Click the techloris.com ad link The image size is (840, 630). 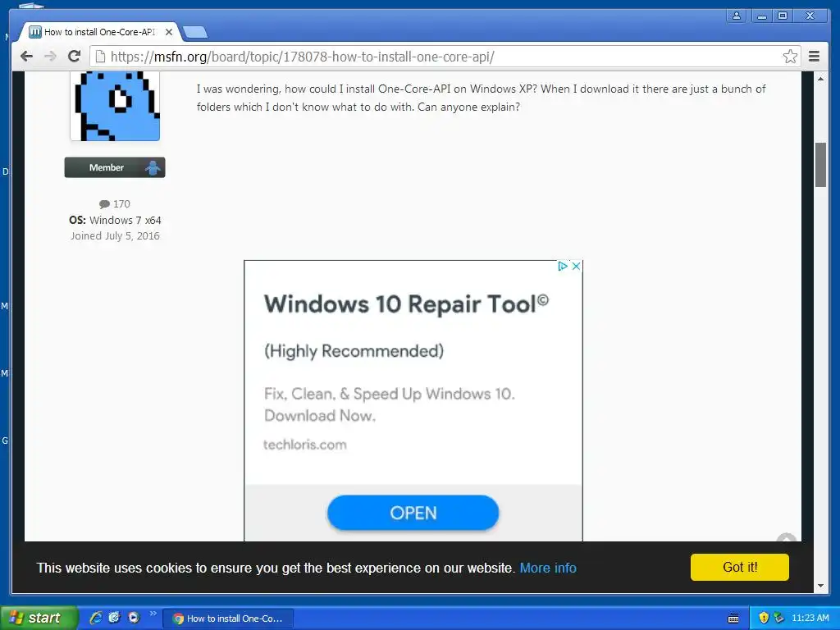pos(305,445)
